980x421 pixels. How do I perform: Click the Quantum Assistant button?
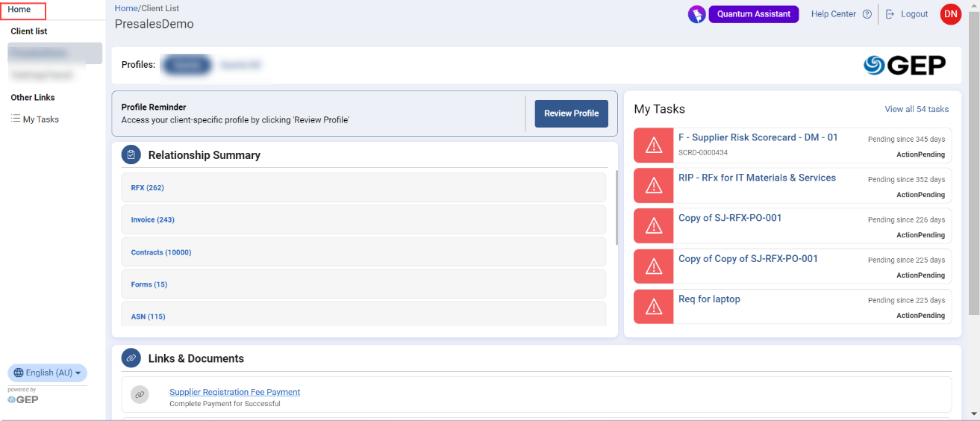[753, 14]
